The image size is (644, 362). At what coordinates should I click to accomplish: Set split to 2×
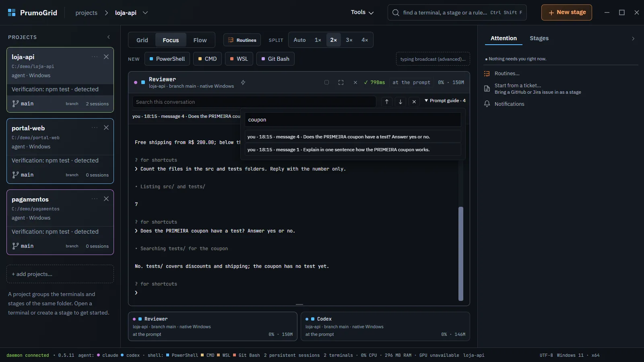334,40
